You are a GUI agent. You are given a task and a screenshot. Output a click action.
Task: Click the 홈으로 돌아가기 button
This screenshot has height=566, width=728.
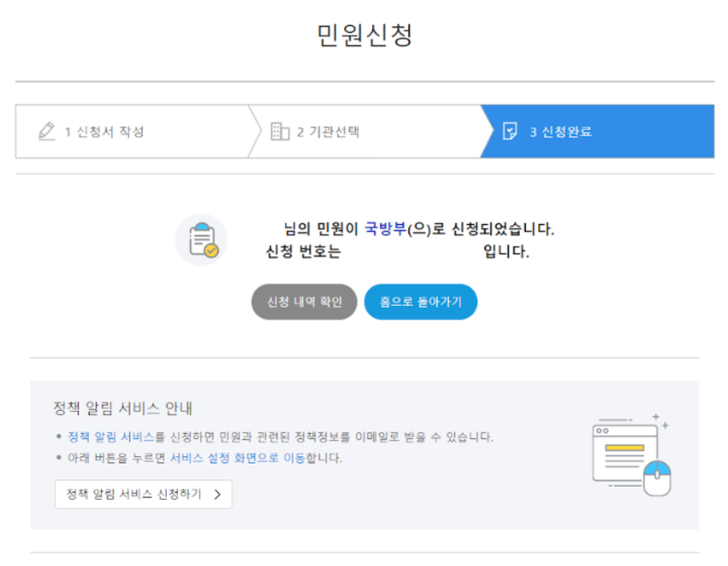coord(421,302)
